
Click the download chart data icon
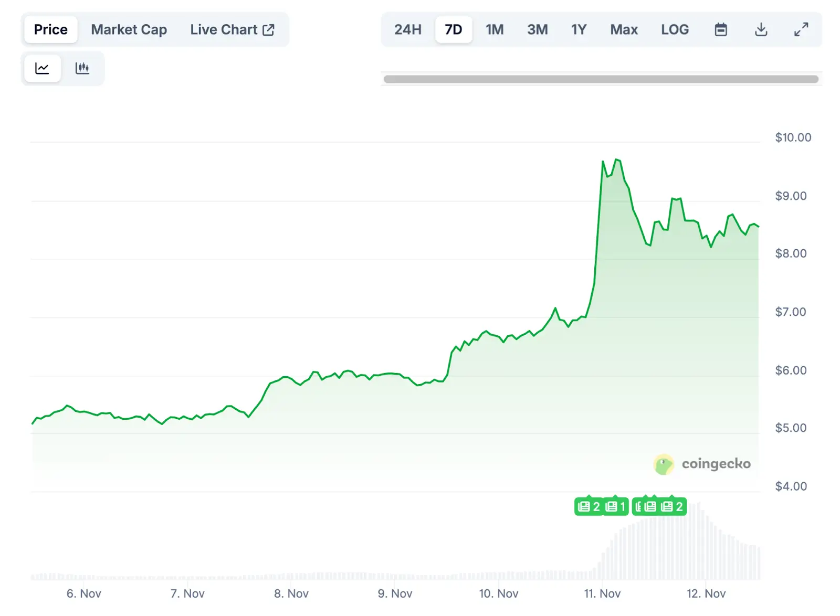[761, 29]
